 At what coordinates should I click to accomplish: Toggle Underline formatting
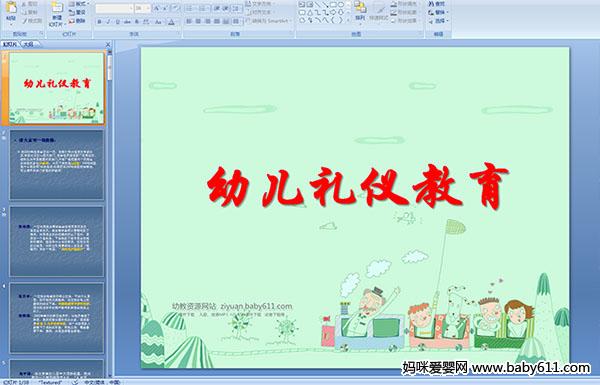click(x=117, y=22)
